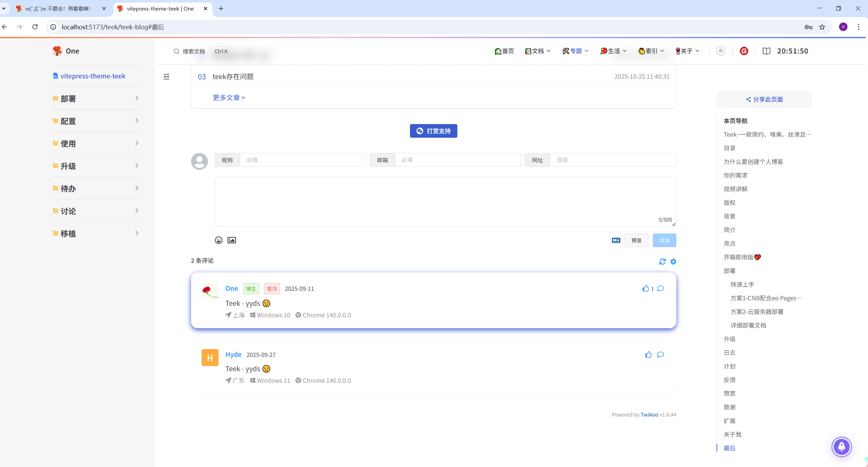Switch to the first browser tab
Screen dimensions: 868x467
click(58, 9)
